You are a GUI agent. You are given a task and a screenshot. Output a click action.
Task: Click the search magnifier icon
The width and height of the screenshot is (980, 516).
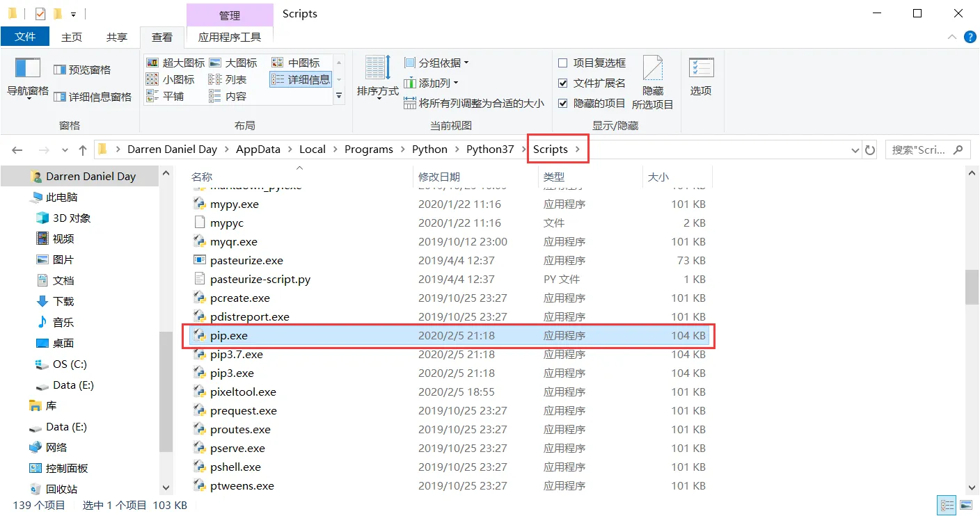point(958,149)
